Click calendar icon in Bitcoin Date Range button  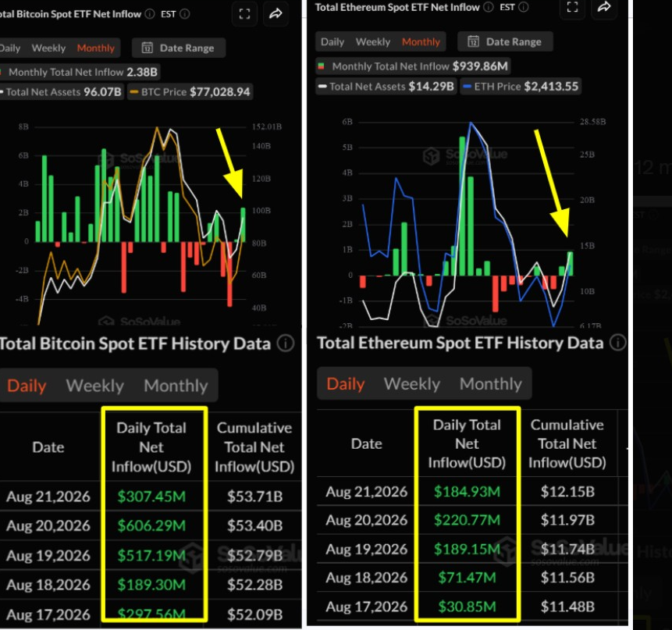coord(147,48)
